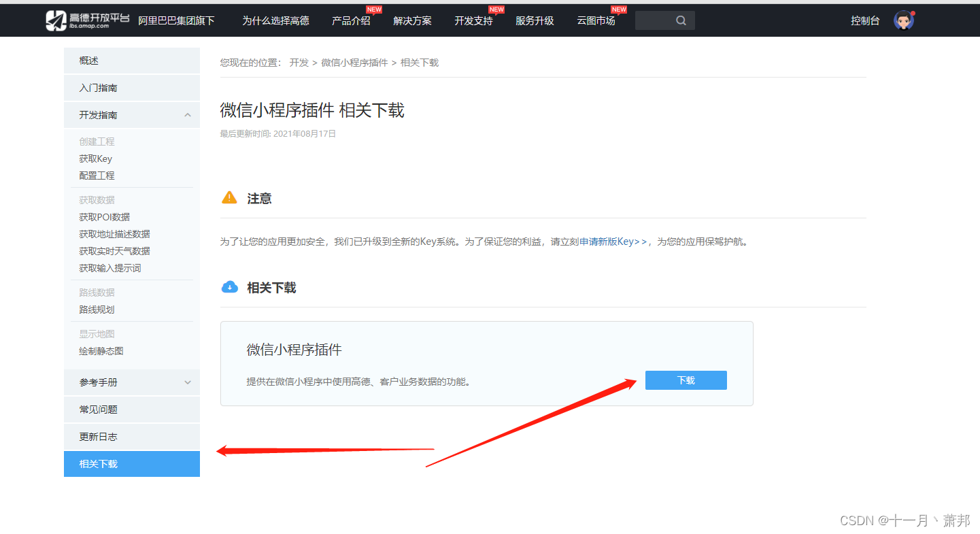The width and height of the screenshot is (980, 534).
Task: Collapse the 开发指南 section chevron
Action: click(188, 115)
